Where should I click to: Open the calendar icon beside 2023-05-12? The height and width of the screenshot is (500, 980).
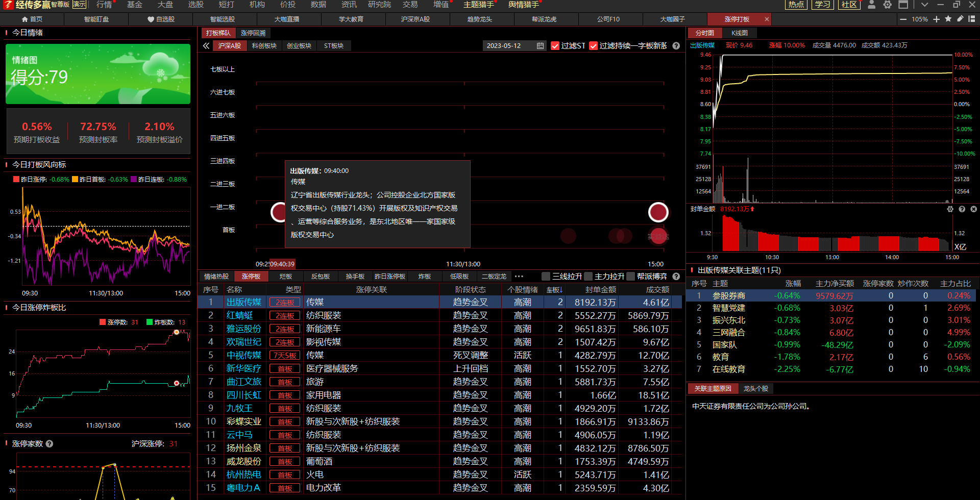pos(540,46)
